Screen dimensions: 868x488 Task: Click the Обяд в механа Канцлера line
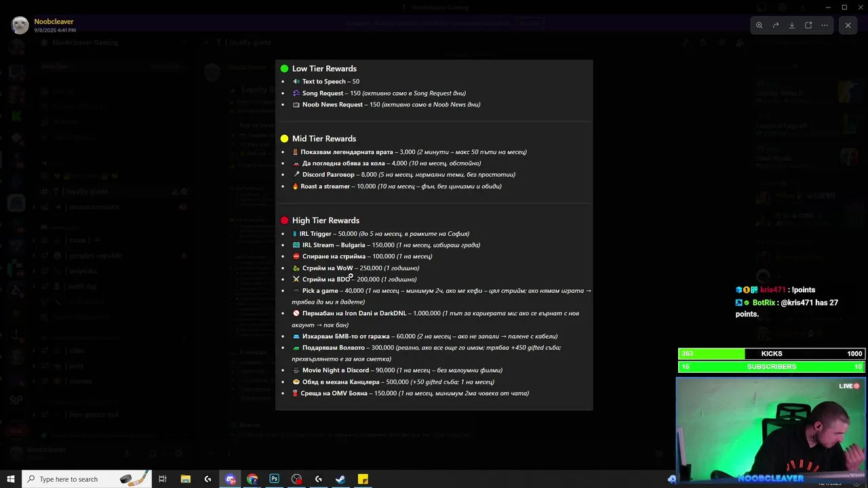click(393, 382)
